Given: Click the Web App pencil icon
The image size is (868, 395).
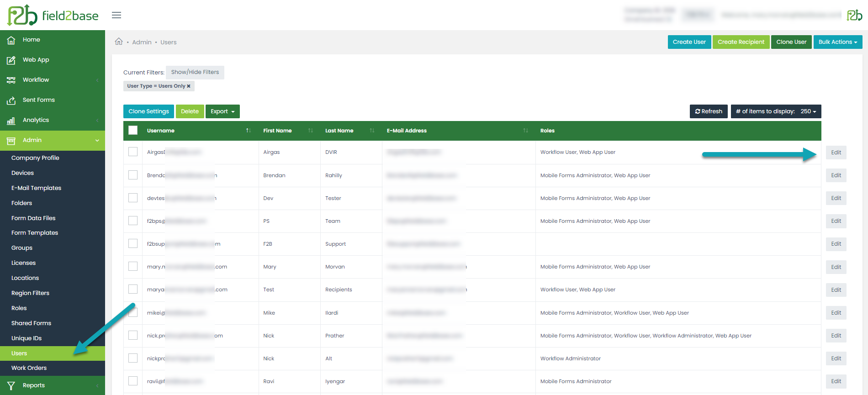Looking at the screenshot, I should pos(11,60).
